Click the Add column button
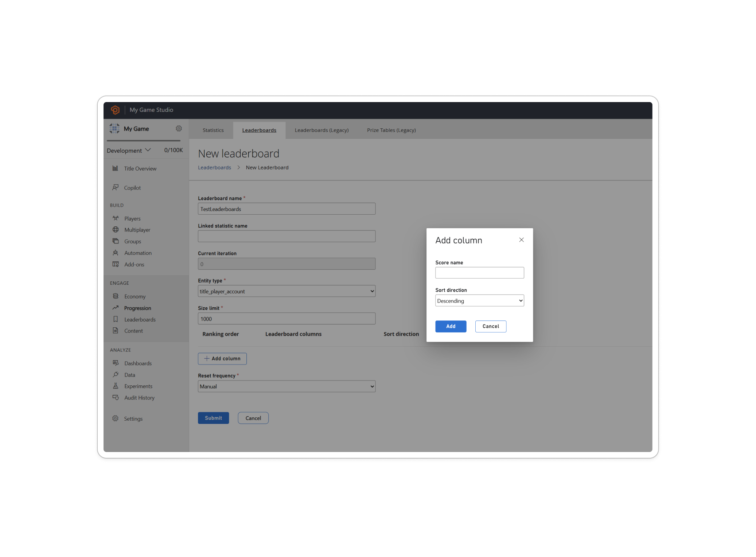 coord(222,359)
